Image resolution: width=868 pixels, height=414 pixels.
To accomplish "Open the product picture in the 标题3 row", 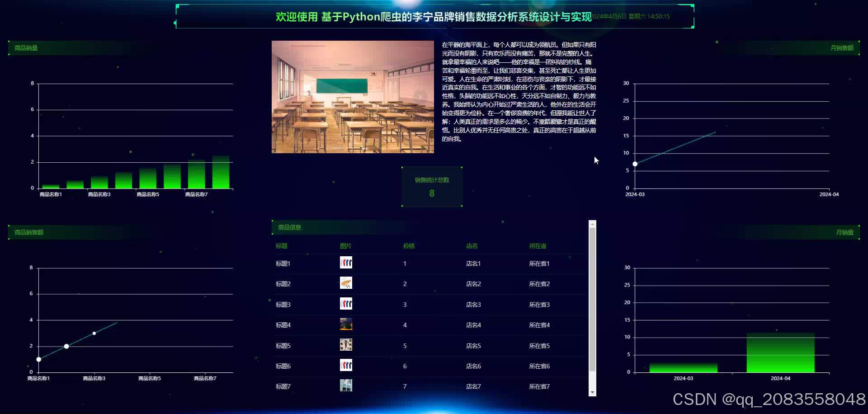I will click(346, 304).
